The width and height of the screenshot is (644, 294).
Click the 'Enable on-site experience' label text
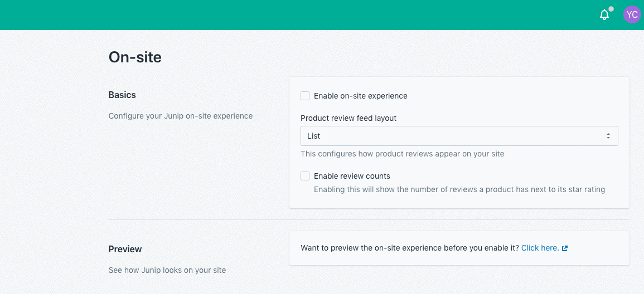pos(360,96)
